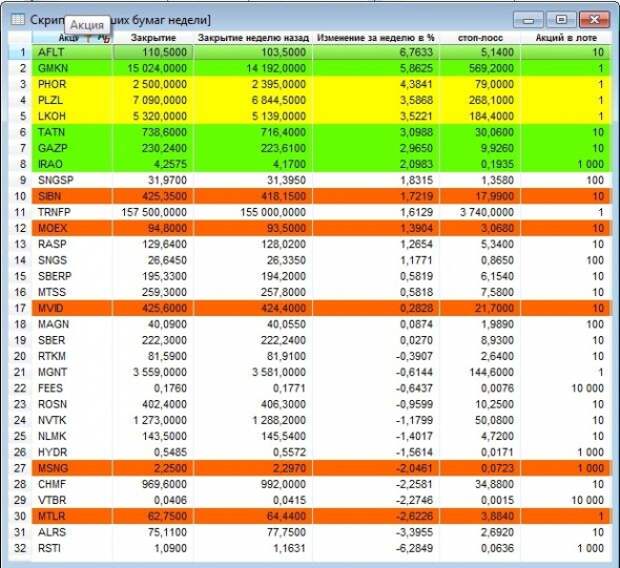
Task: Select the MAGN ticker cell
Action: click(72, 324)
